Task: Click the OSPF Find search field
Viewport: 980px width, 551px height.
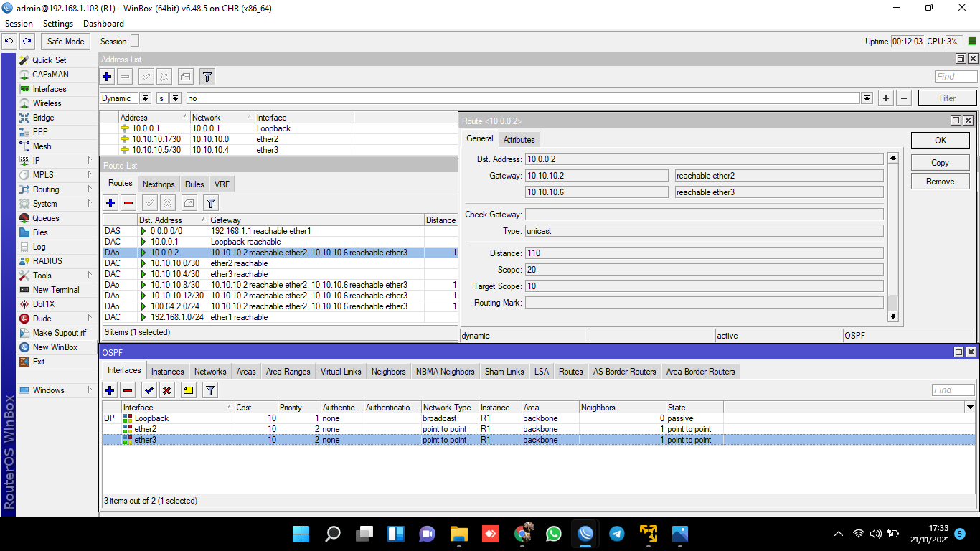Action: pyautogui.click(x=953, y=390)
